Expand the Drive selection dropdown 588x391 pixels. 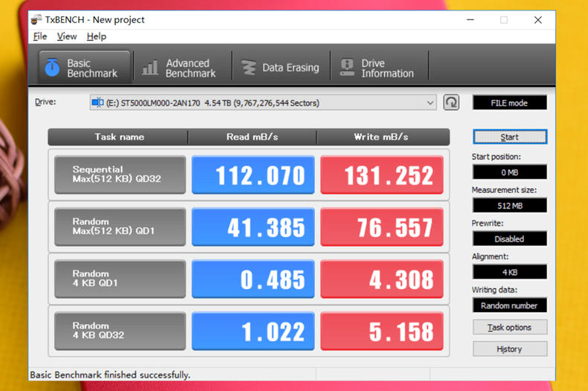431,103
